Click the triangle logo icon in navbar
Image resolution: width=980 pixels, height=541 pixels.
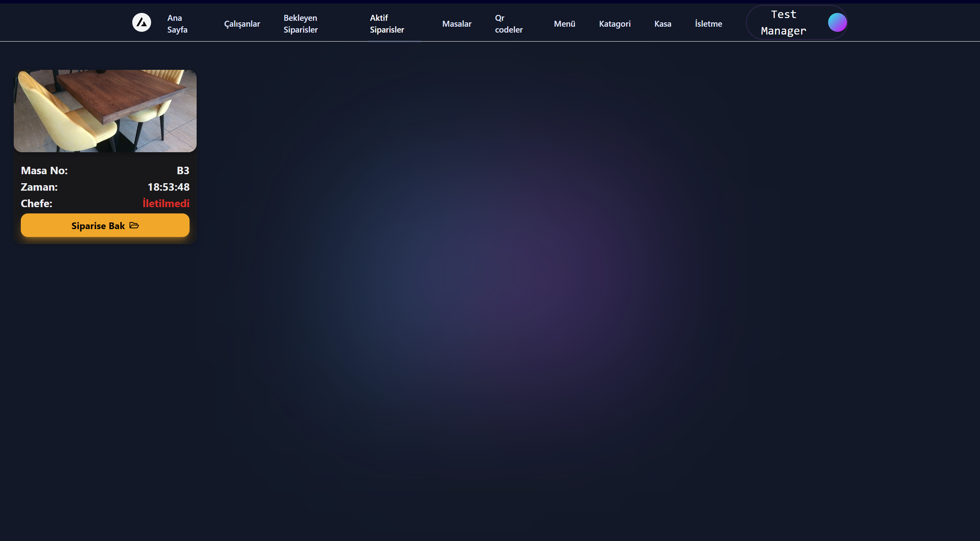pyautogui.click(x=142, y=22)
